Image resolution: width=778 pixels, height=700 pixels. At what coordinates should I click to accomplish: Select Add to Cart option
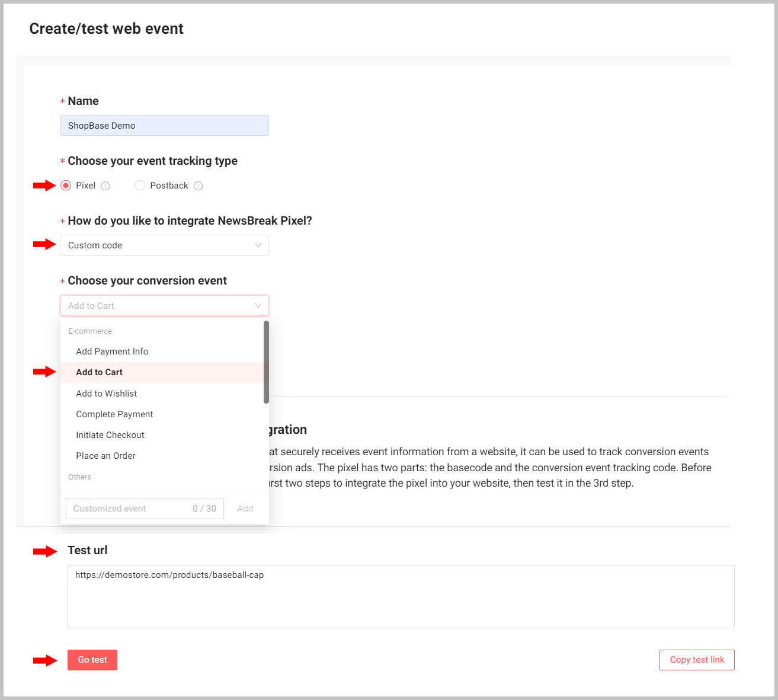pyautogui.click(x=100, y=372)
